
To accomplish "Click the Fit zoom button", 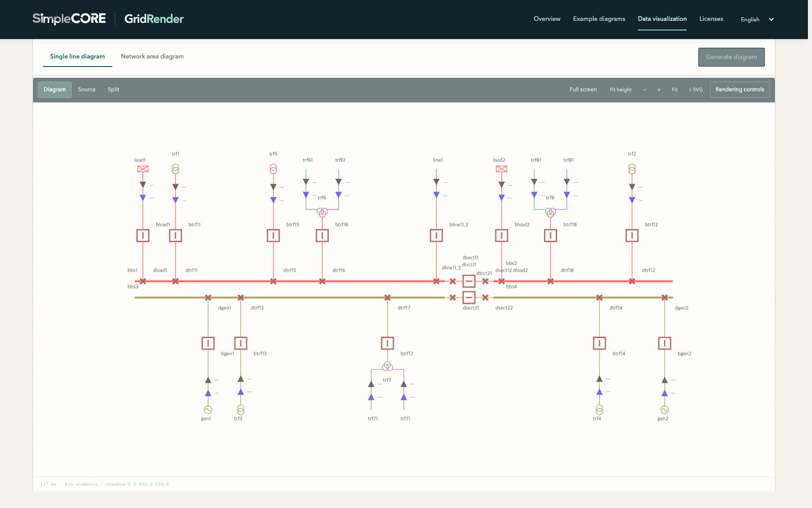I will pos(675,90).
